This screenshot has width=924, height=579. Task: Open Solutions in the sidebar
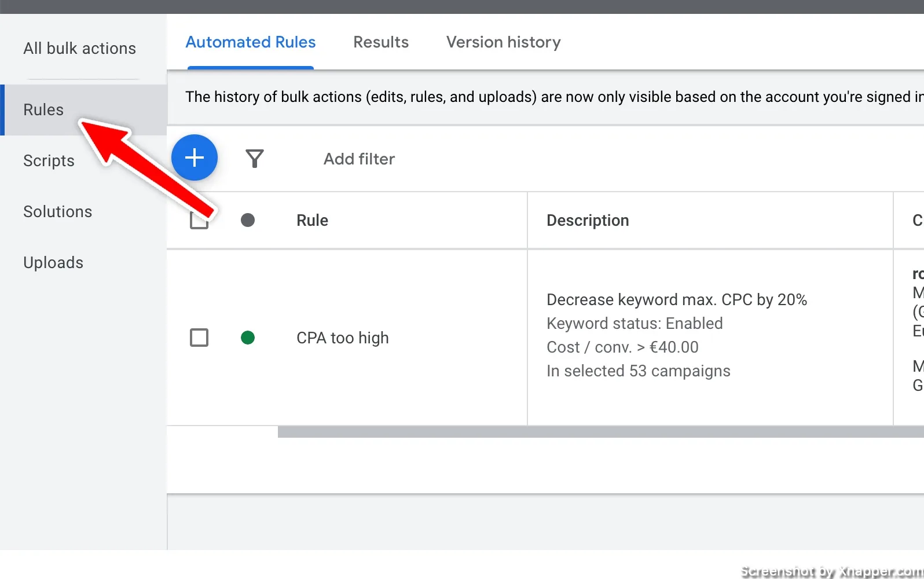click(x=58, y=212)
